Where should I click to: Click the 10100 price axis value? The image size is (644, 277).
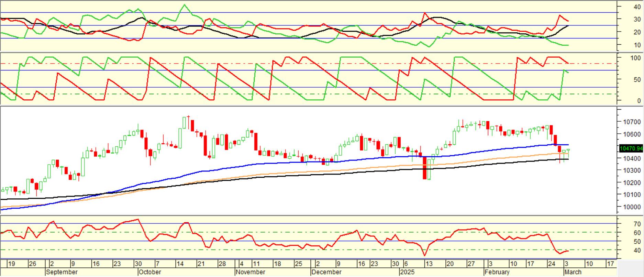[632, 195]
